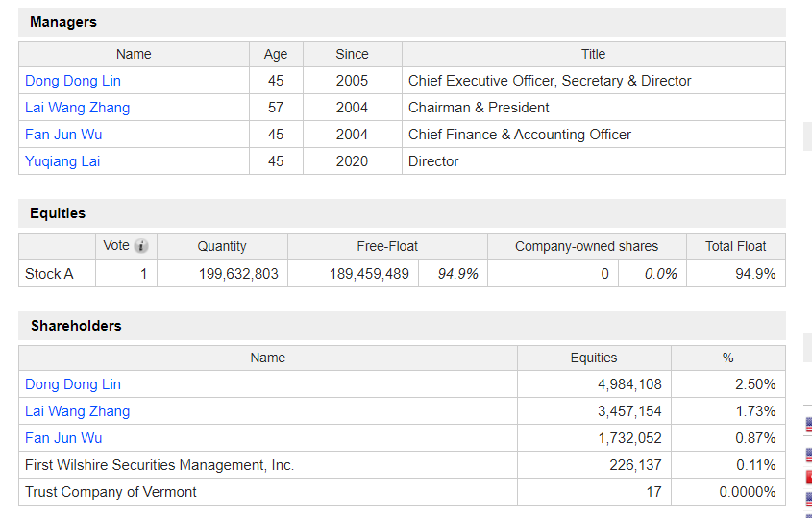Click the Equities section header

(x=58, y=213)
